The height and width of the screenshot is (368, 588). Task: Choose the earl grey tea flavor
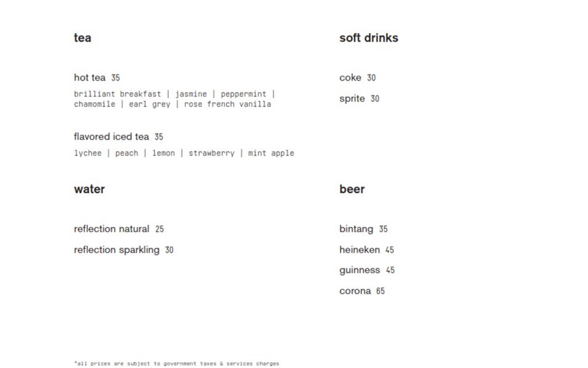(150, 104)
